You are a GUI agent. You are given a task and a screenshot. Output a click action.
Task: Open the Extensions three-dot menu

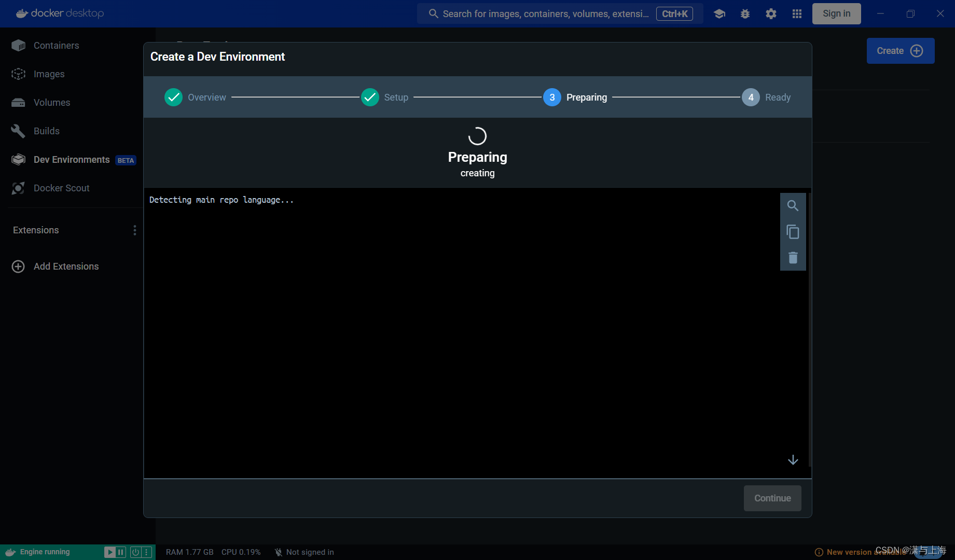[135, 230]
